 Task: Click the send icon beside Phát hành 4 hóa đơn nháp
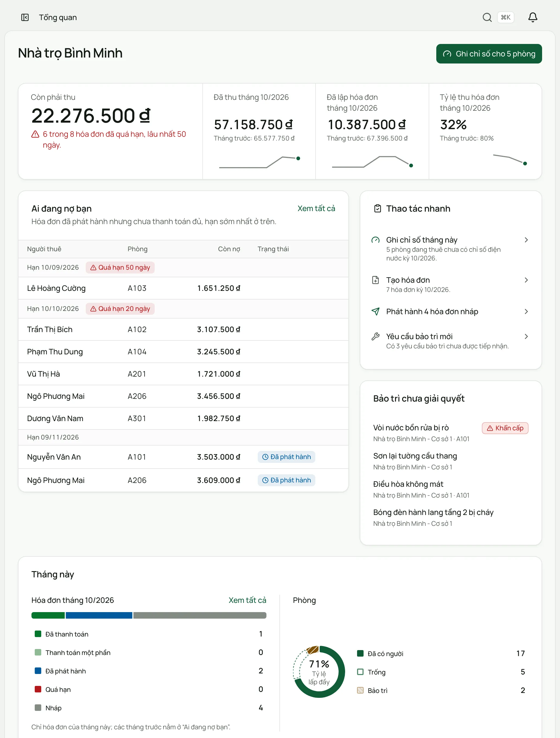coord(376,311)
